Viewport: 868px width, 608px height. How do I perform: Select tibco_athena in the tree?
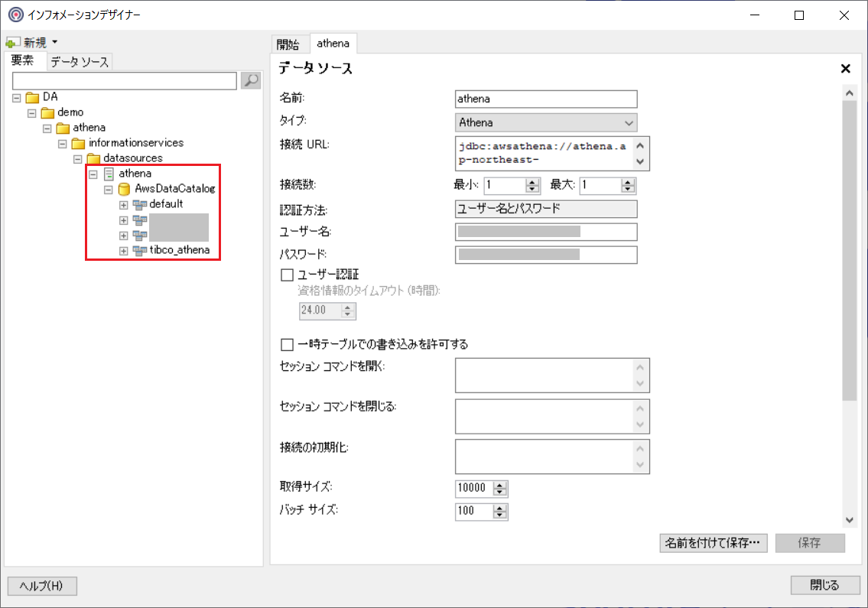pos(180,250)
